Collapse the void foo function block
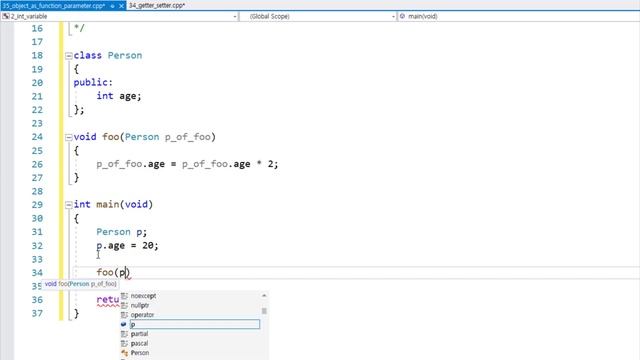 tap(69, 137)
